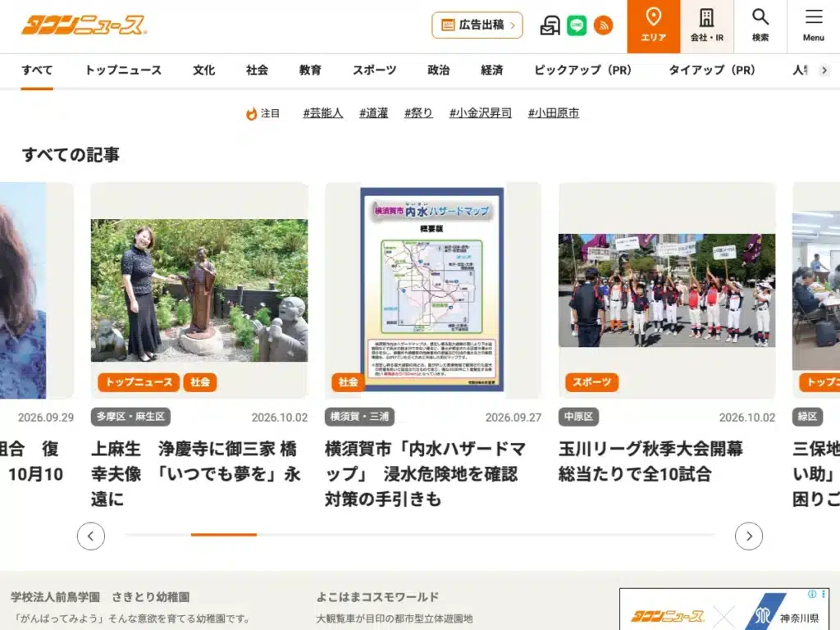
Task: Open the 浄慶寺 statue article photo
Action: click(199, 290)
